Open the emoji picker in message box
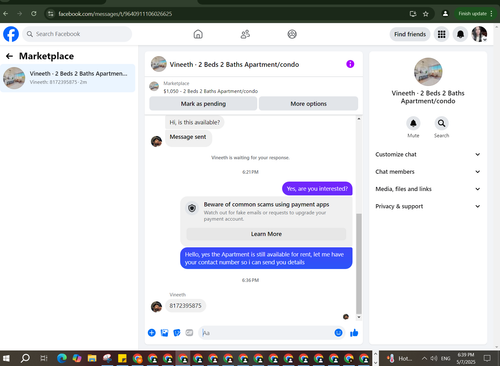The width and height of the screenshot is (500, 366). pos(338,333)
